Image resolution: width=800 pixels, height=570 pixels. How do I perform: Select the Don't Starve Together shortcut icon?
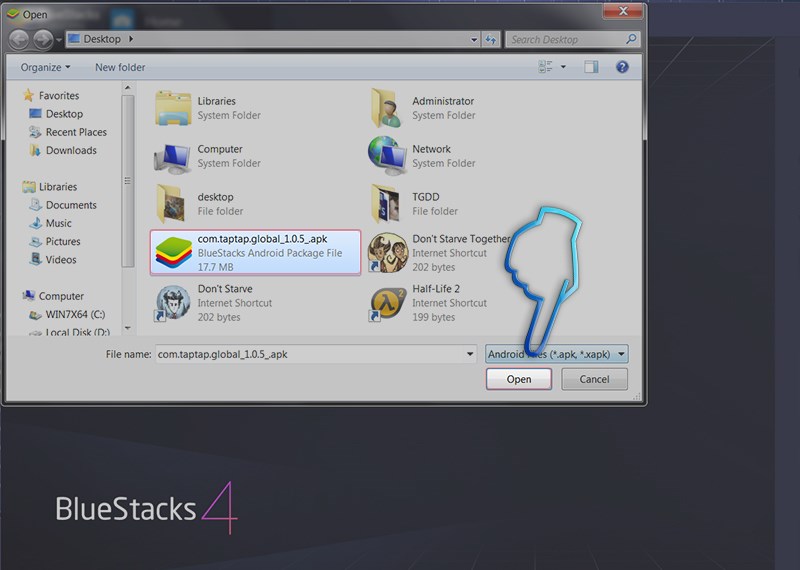(387, 252)
